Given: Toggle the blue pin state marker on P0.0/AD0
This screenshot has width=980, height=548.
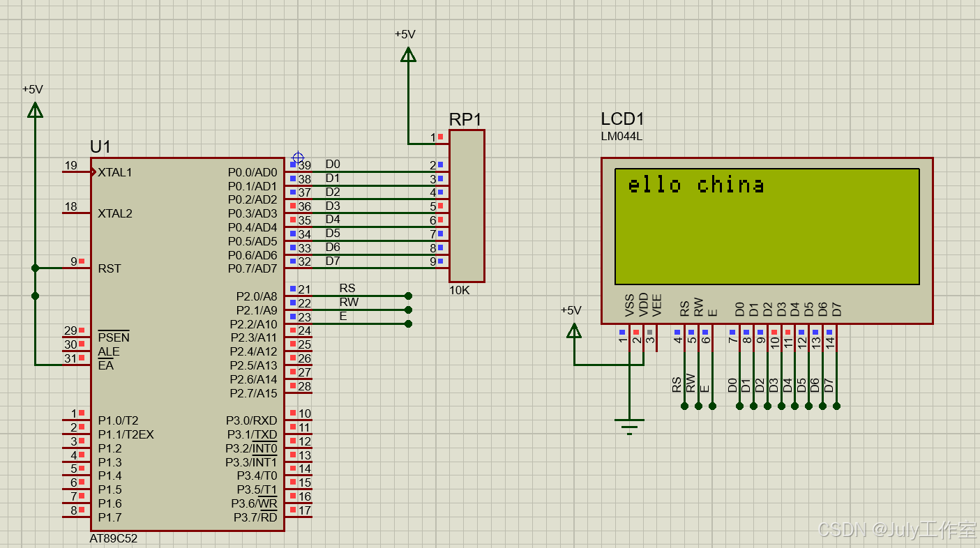Looking at the screenshot, I should tap(294, 165).
